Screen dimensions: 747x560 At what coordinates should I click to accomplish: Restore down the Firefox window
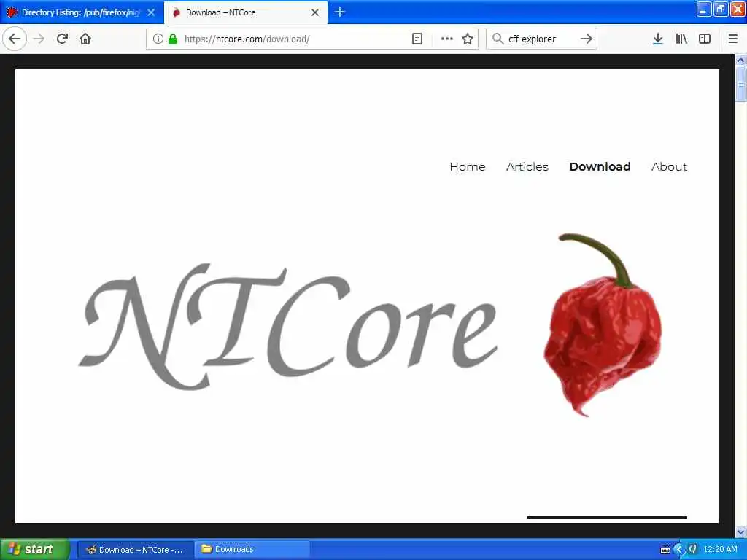(721, 9)
